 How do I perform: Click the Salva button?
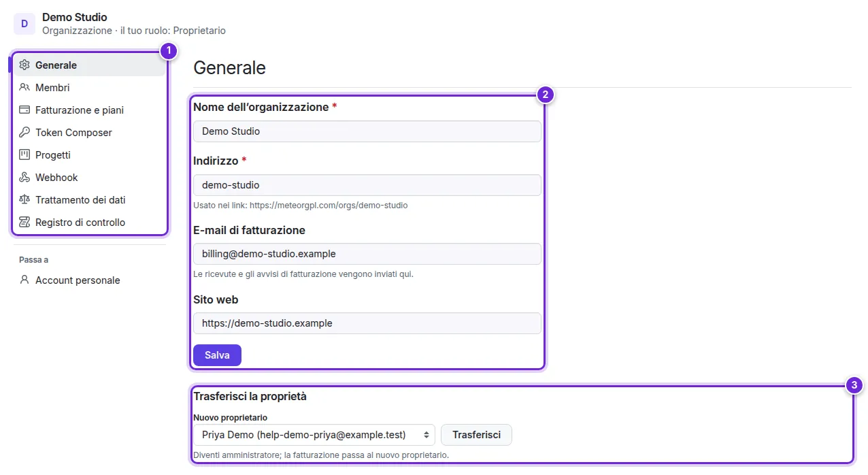click(217, 355)
